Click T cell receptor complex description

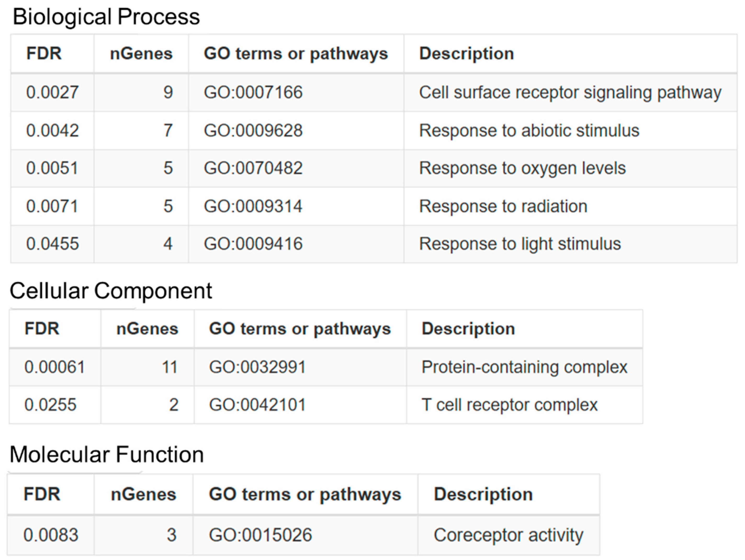[510, 404]
